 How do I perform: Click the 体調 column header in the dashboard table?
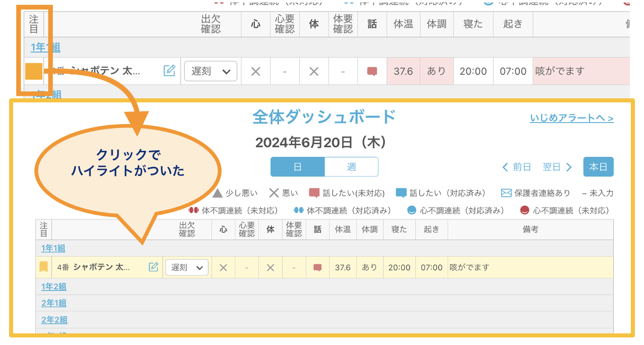point(370,229)
